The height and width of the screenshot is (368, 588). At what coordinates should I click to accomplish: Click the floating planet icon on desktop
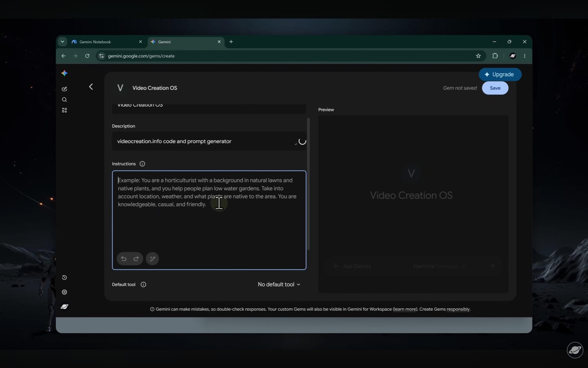575,350
